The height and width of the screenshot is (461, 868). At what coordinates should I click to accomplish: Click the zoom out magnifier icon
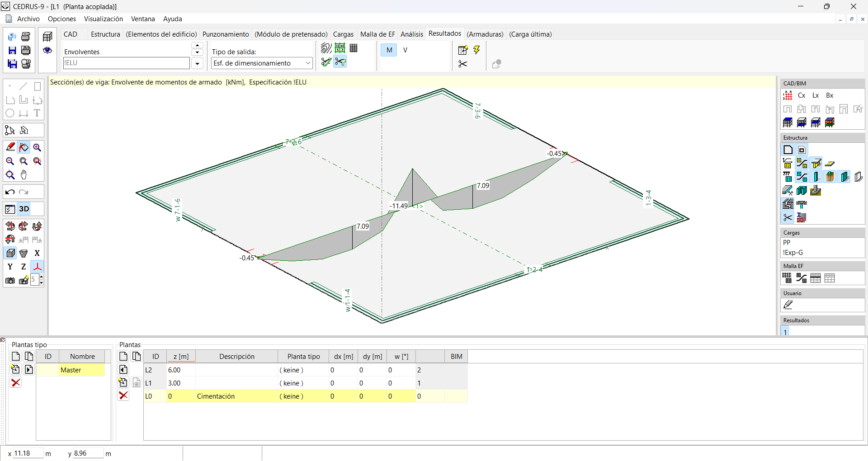(x=10, y=161)
